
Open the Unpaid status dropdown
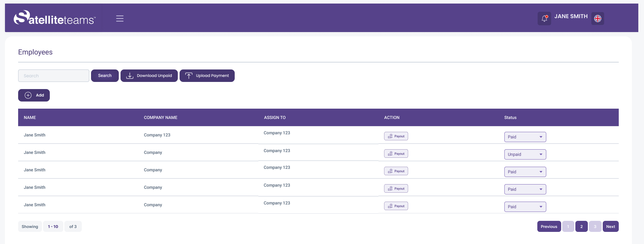coord(525,154)
